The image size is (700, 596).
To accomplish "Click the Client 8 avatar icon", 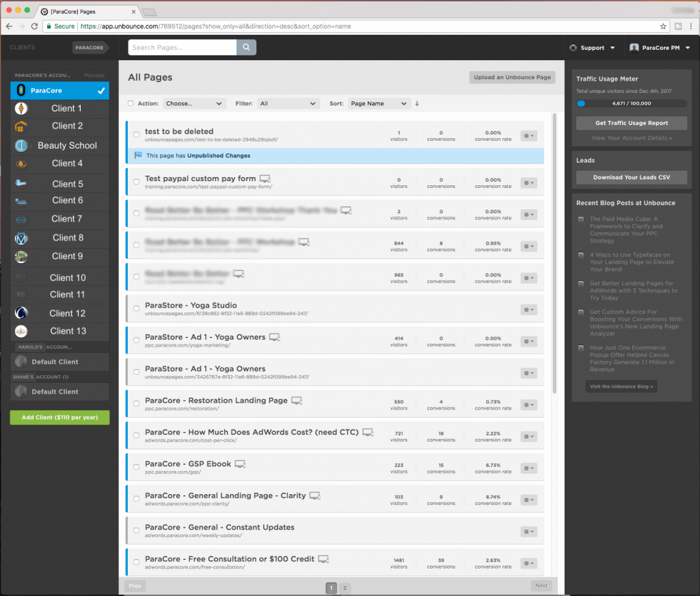I will pyautogui.click(x=21, y=239).
